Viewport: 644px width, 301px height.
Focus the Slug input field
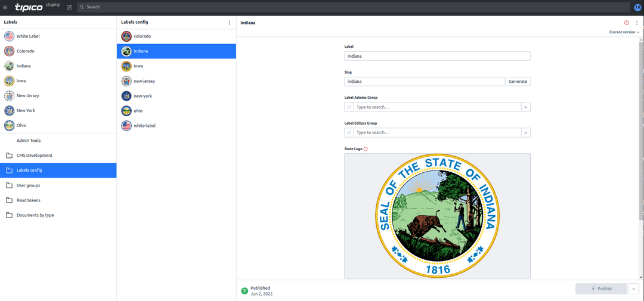[425, 81]
